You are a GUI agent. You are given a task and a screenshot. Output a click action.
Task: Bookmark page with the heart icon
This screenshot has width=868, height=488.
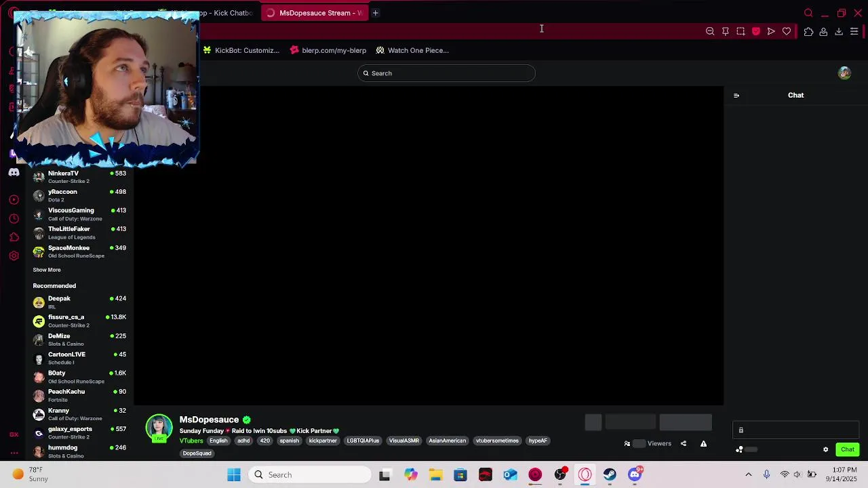pyautogui.click(x=787, y=31)
